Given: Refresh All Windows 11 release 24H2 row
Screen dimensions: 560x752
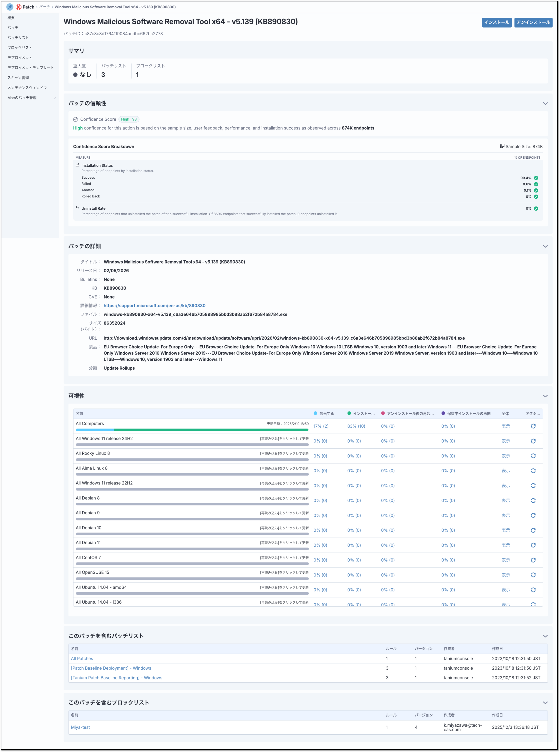Looking at the screenshot, I should coord(533,441).
